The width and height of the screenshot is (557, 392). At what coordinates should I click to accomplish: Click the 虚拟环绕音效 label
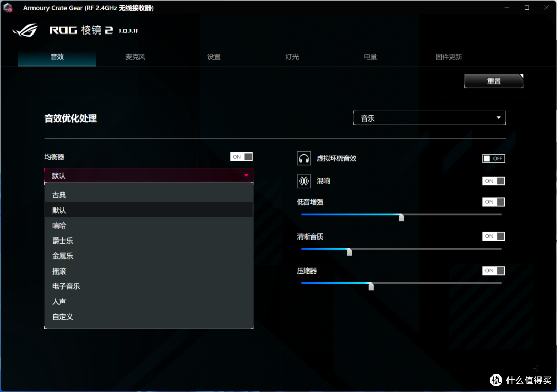[x=337, y=158]
